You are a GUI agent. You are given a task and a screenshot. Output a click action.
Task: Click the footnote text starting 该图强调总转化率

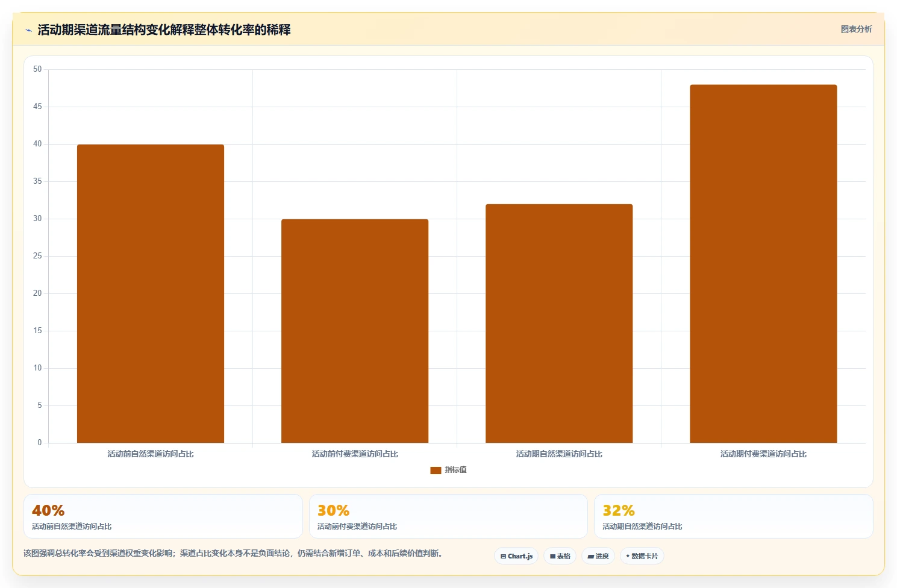(x=233, y=553)
